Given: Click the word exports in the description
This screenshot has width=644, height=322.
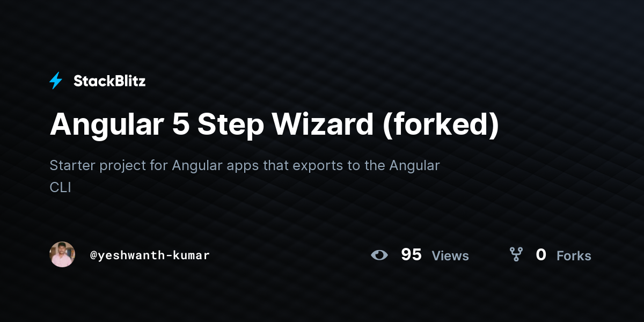Looking at the screenshot, I should tap(314, 166).
